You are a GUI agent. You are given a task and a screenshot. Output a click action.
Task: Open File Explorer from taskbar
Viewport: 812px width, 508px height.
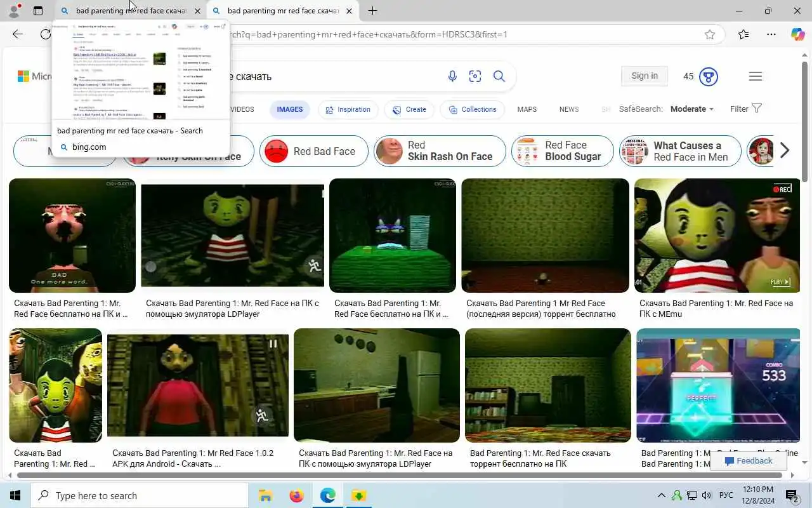coord(265,495)
